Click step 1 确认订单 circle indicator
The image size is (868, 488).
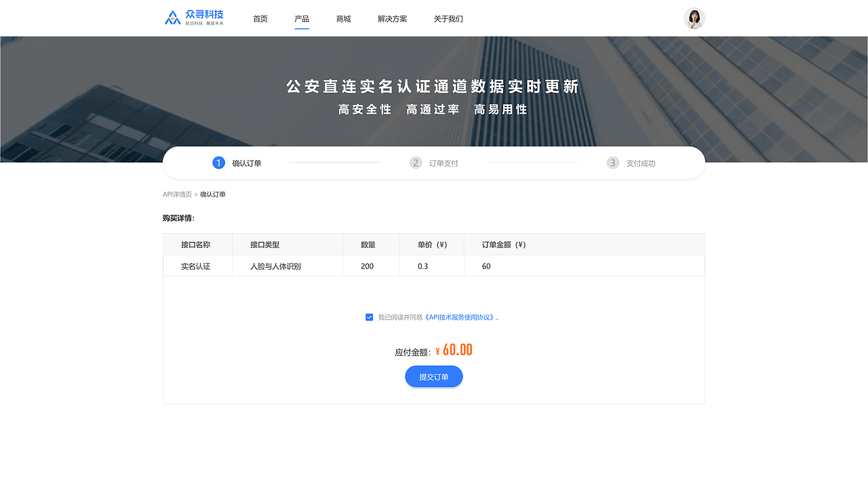(x=218, y=163)
